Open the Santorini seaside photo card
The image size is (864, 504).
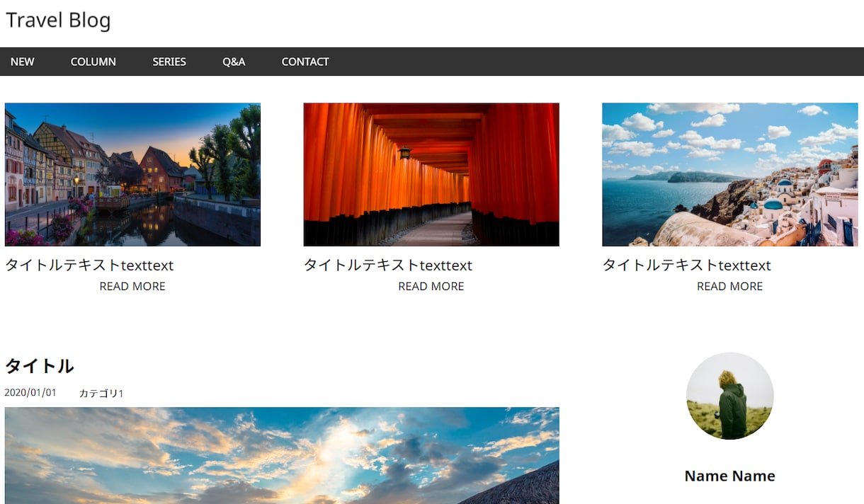(x=730, y=175)
